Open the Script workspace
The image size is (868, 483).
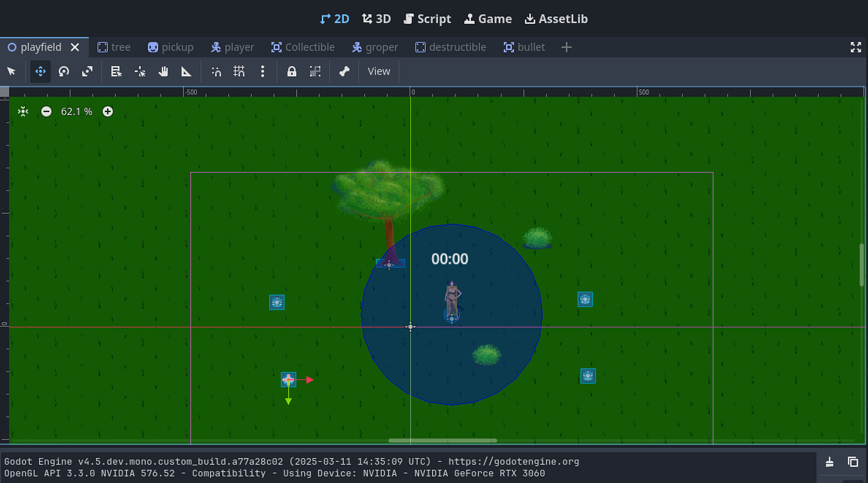click(427, 19)
